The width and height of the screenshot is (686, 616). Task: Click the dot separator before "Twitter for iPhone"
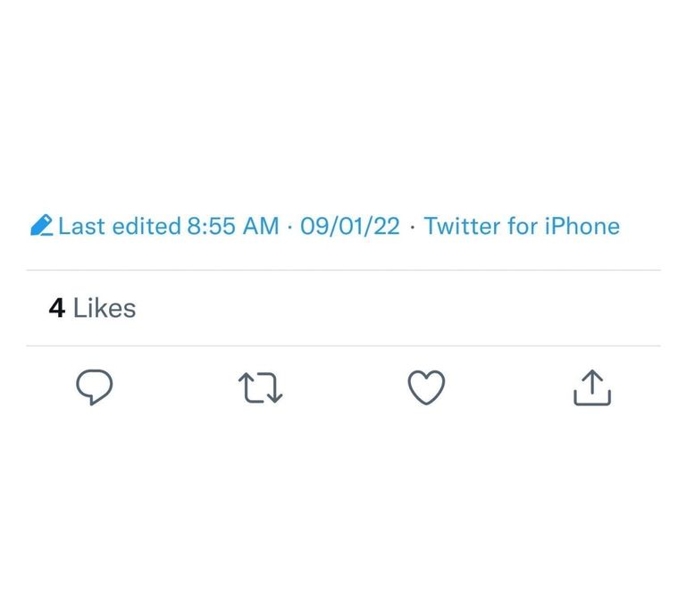click(x=412, y=227)
